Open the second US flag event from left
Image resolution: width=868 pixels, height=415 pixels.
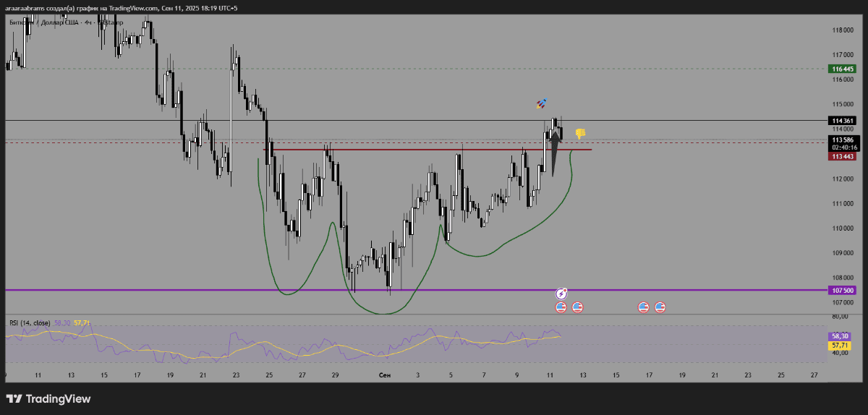pos(577,307)
